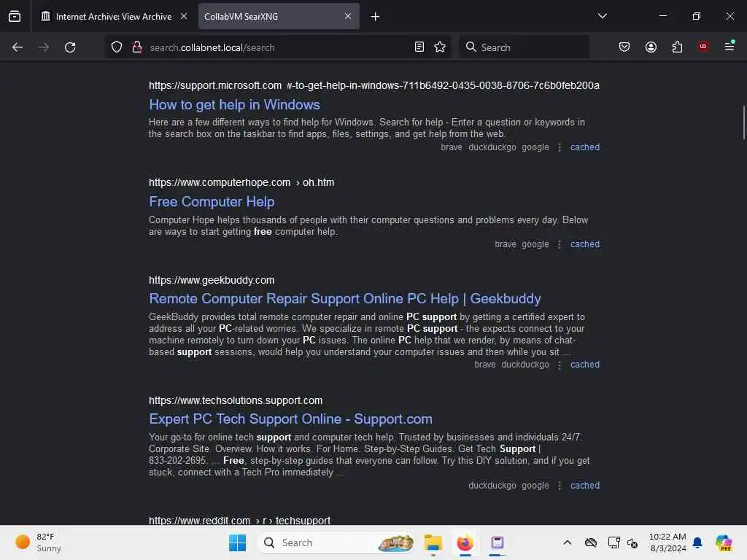Open purple app icon in taskbar
This screenshot has height=560, width=747.
[497, 542]
